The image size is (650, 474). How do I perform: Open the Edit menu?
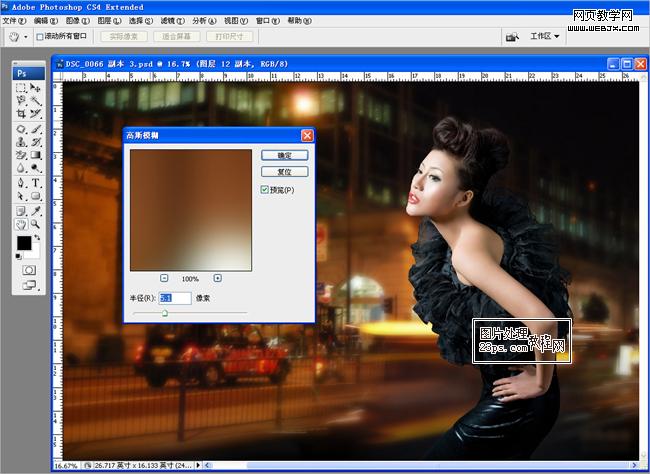(x=46, y=21)
